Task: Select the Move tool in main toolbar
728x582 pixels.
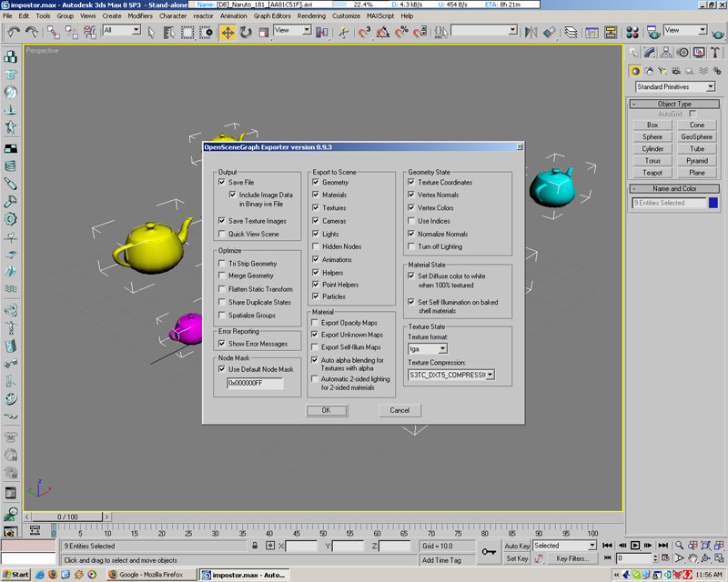Action: click(x=227, y=32)
